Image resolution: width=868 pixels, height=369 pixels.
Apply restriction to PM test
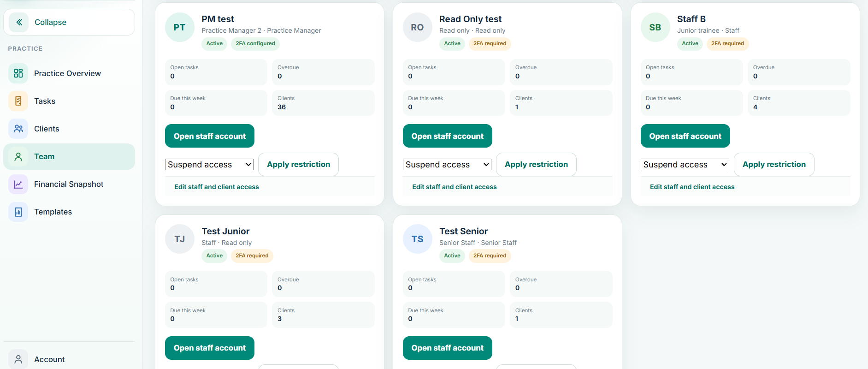point(299,164)
